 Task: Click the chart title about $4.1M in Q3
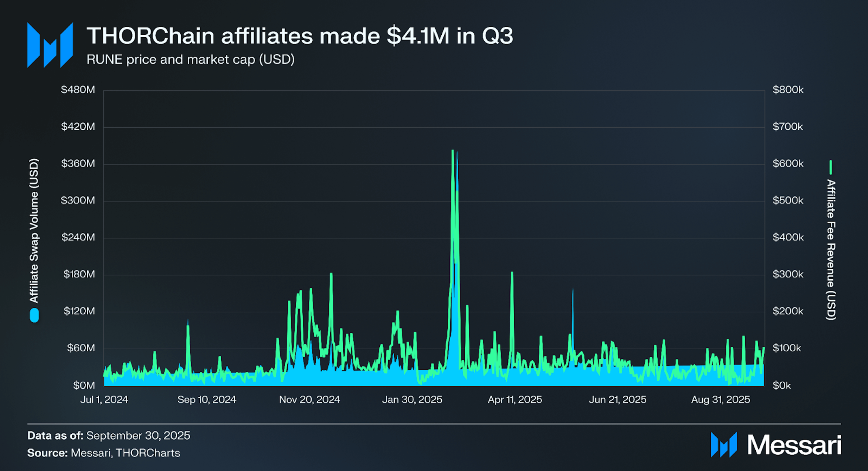[299, 36]
